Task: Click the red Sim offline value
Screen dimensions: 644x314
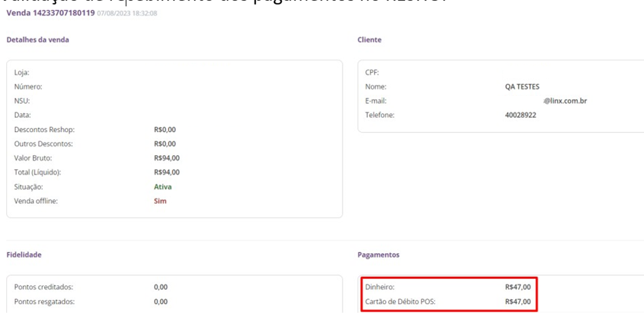Action: pyautogui.click(x=160, y=201)
